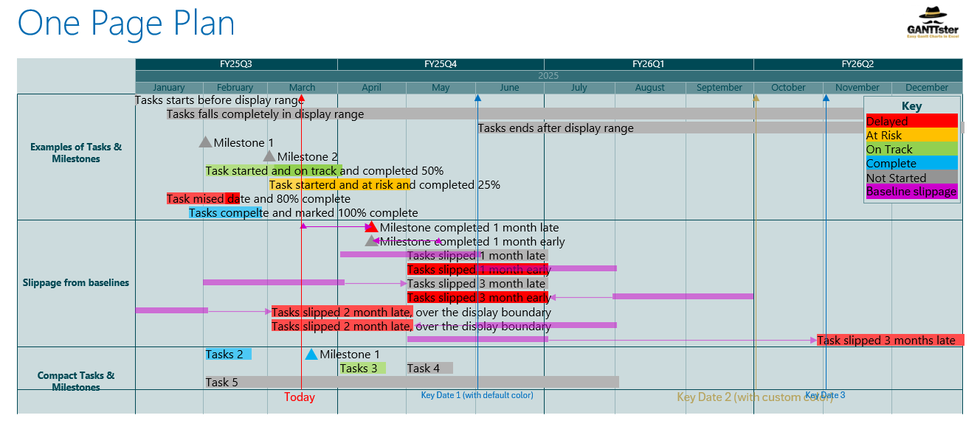Click the Key Date 3 label

[x=825, y=395]
